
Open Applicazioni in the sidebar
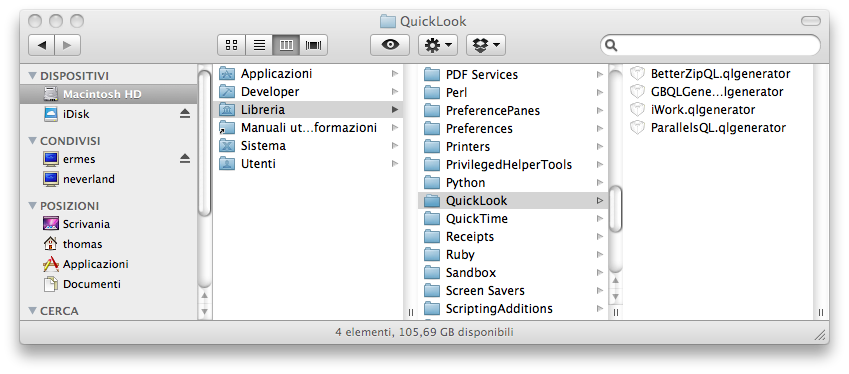(109, 264)
